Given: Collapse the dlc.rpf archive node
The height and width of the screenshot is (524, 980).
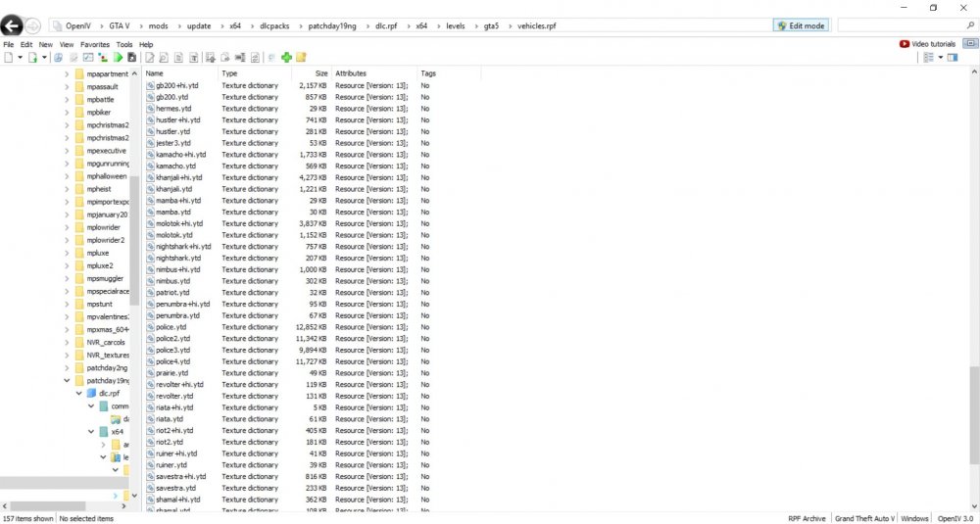Looking at the screenshot, I should pyautogui.click(x=79, y=394).
